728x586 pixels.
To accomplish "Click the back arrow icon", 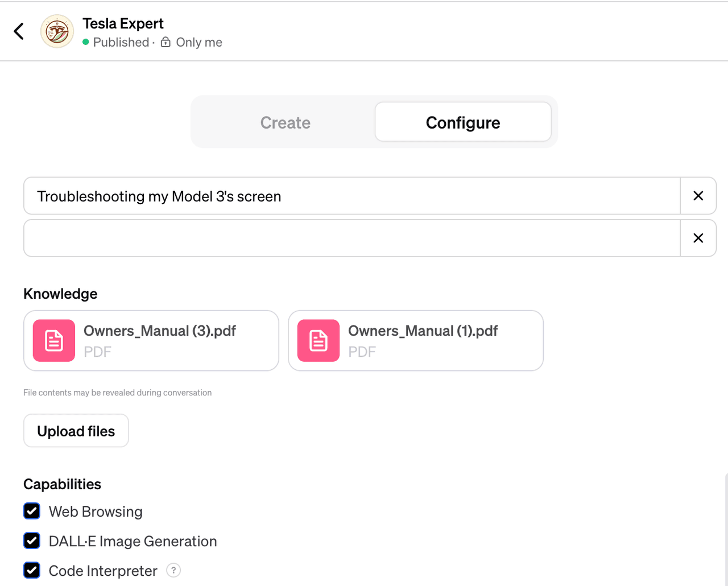I will pyautogui.click(x=19, y=31).
